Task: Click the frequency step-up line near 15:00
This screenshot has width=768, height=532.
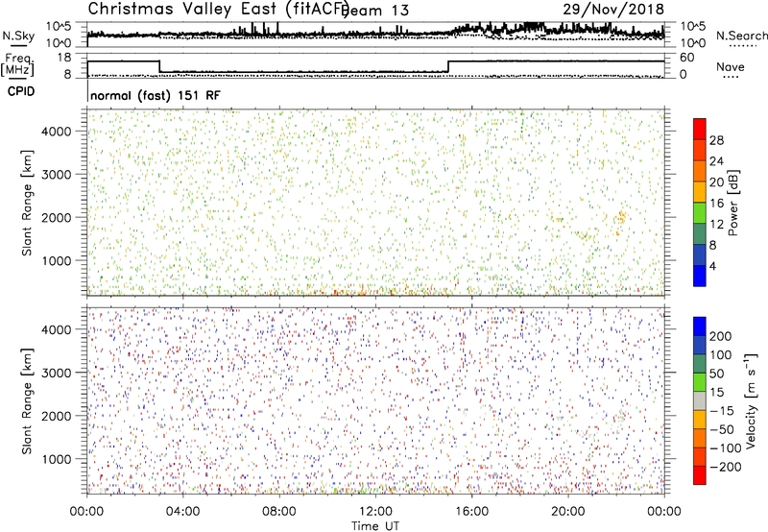Action: (448, 66)
